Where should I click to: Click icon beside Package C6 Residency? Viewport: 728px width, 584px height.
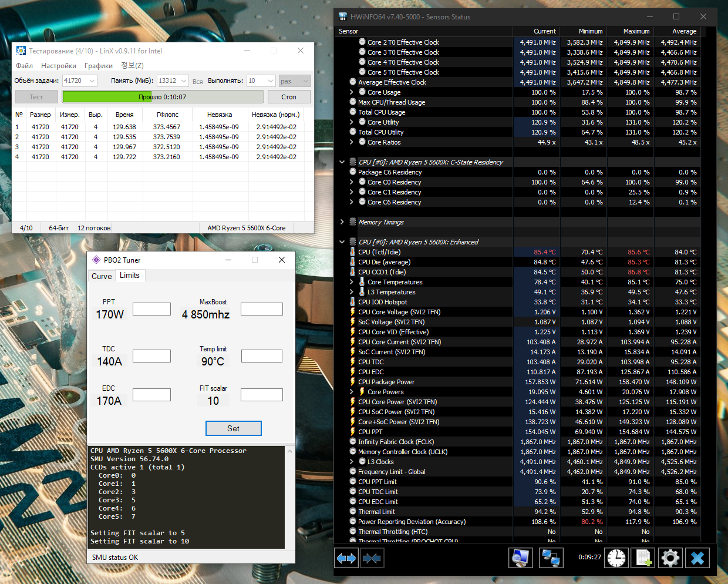[x=353, y=172]
